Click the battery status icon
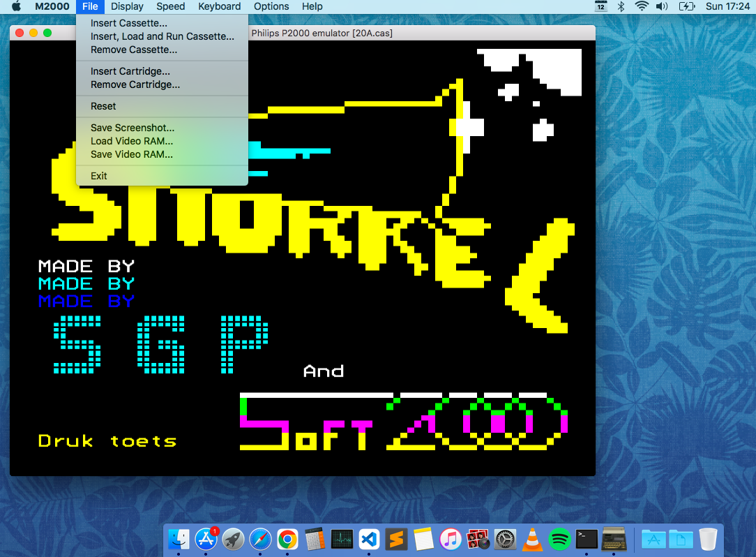756x557 pixels. tap(686, 6)
